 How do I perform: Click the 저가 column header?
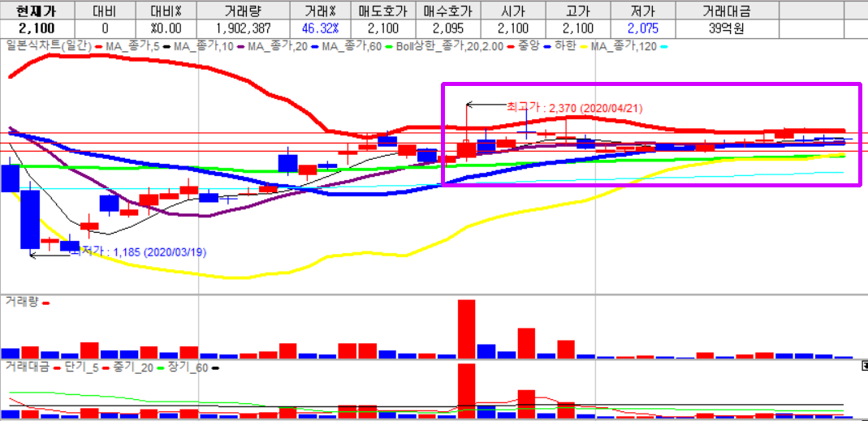pyautogui.click(x=643, y=10)
